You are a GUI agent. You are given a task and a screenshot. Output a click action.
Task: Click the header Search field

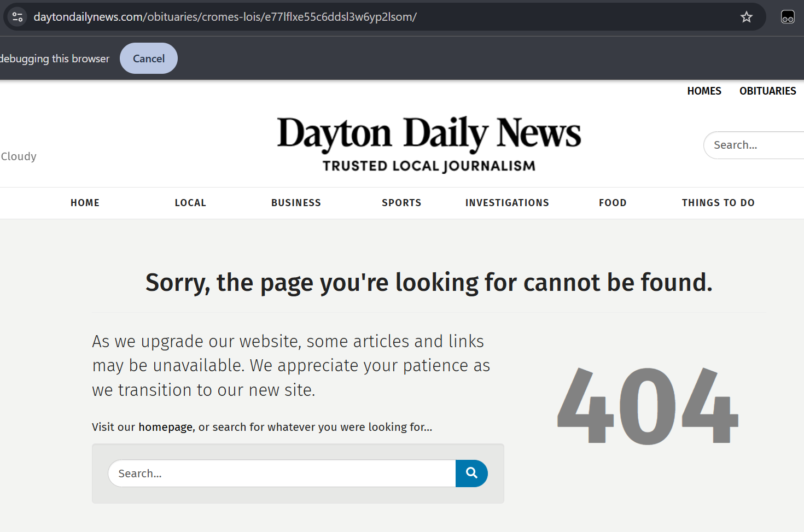coord(755,145)
